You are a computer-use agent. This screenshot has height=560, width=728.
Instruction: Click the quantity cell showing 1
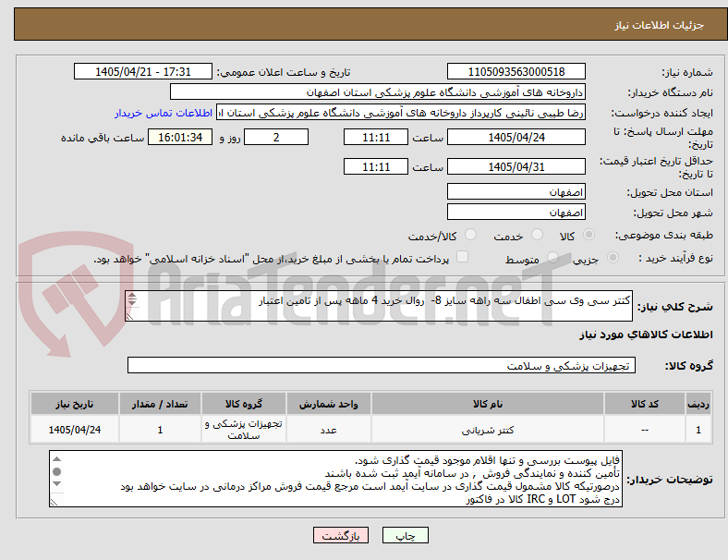pos(160,430)
